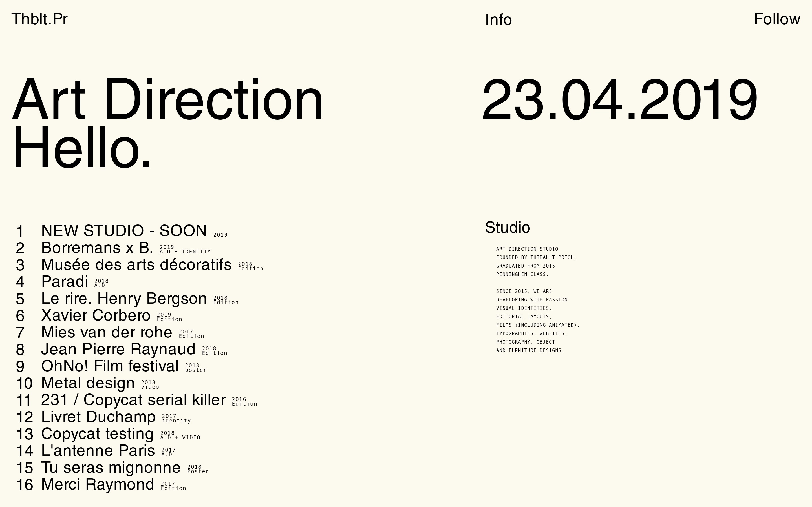Image resolution: width=812 pixels, height=507 pixels.
Task: Select the Mies van der rohe project
Action: click(x=107, y=332)
